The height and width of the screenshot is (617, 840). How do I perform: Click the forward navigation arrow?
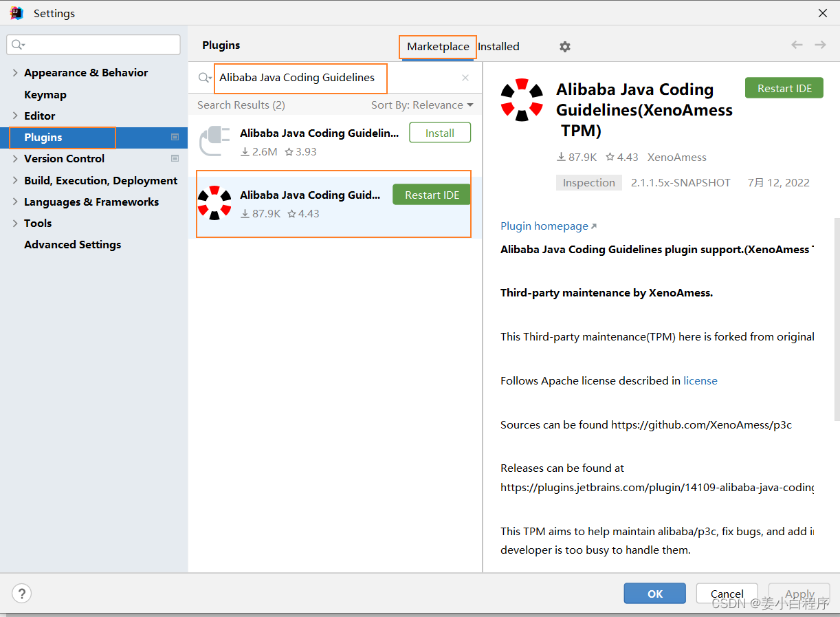coord(820,45)
